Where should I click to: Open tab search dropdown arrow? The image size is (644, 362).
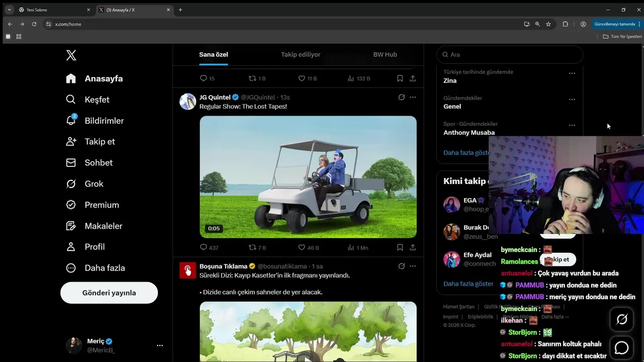tap(9, 10)
